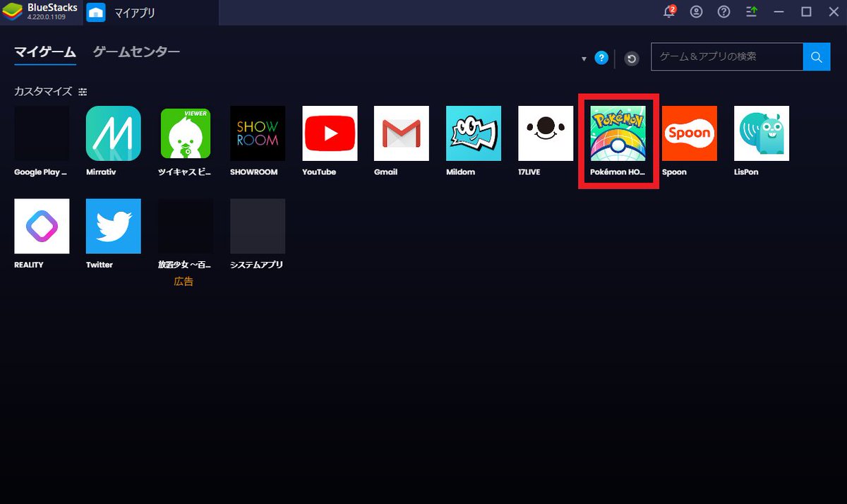Click the green update arrow menu icon

coord(751,12)
